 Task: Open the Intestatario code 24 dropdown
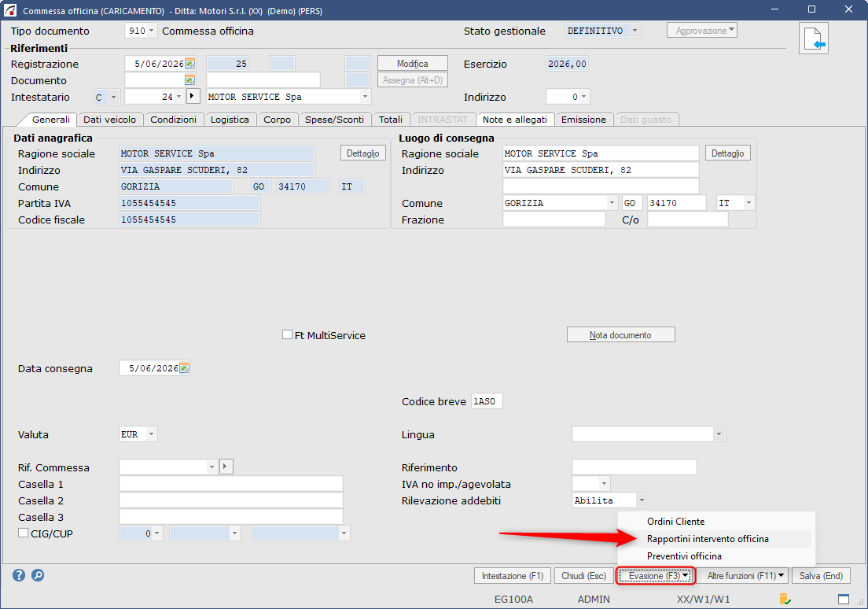coord(178,97)
